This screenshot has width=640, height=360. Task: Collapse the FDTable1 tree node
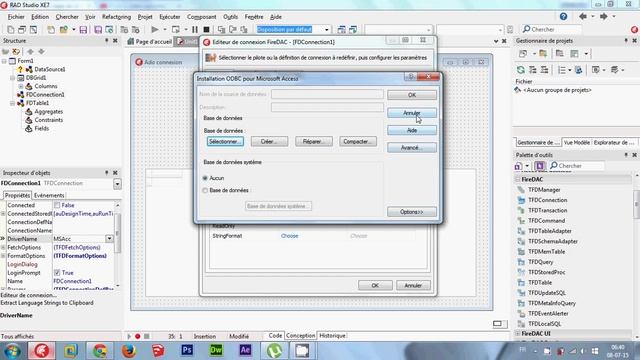(x=13, y=103)
